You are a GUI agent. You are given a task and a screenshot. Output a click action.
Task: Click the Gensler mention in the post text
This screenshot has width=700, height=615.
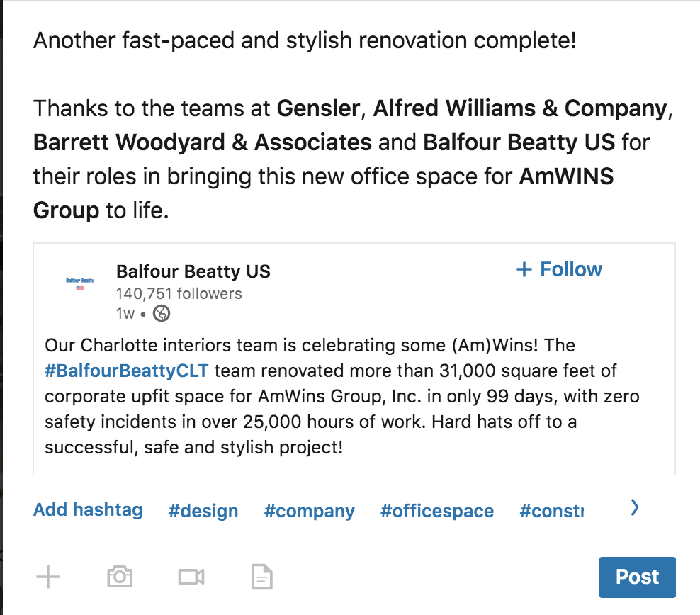[318, 108]
